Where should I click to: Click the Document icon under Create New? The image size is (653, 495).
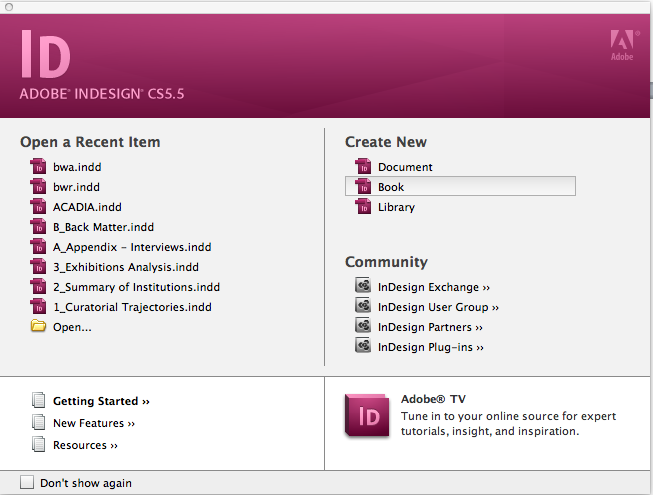(363, 167)
